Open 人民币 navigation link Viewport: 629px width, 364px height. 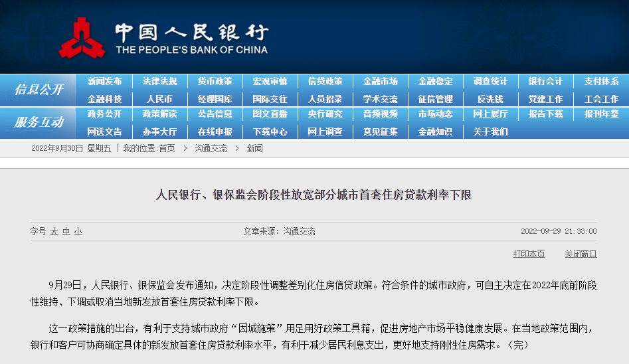coord(159,99)
